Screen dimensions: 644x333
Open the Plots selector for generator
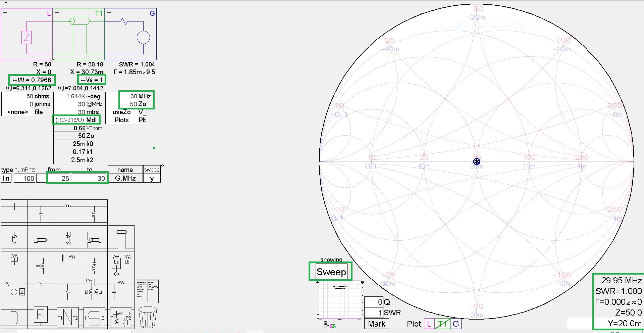point(122,120)
